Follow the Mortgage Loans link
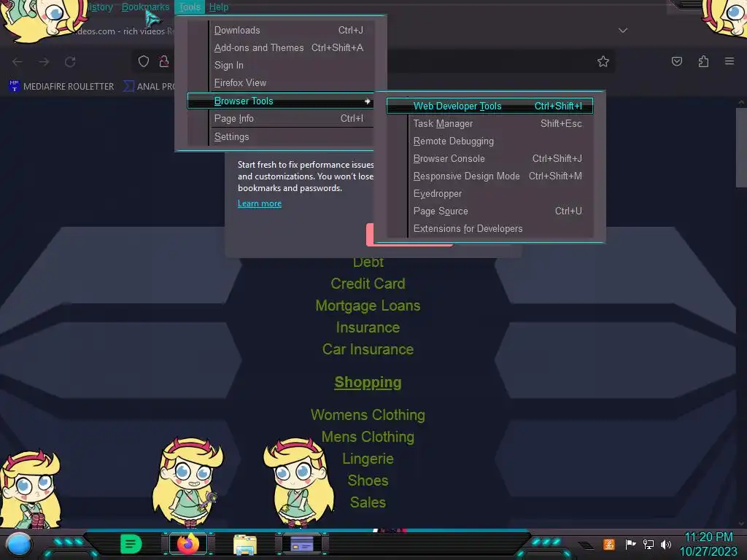 (368, 306)
